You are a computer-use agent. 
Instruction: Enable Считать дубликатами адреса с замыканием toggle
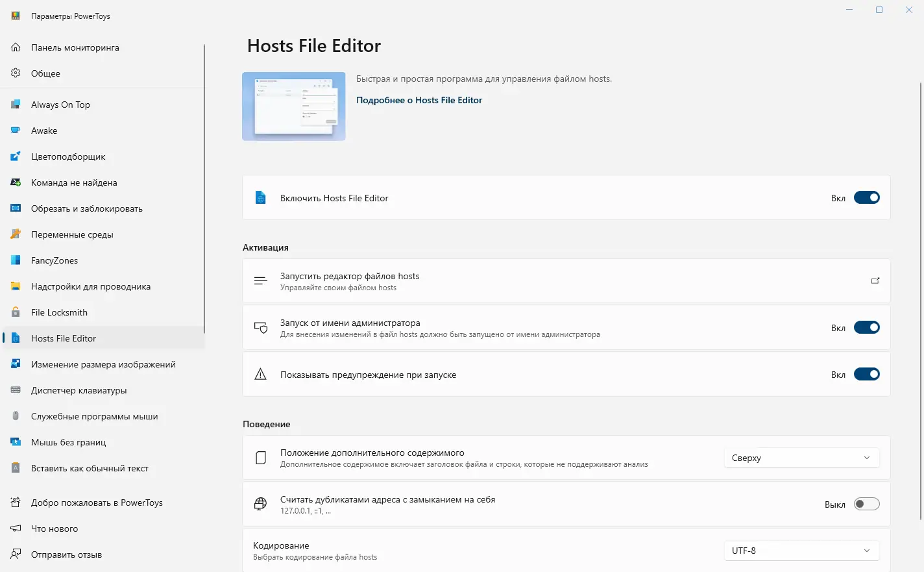coord(866,504)
